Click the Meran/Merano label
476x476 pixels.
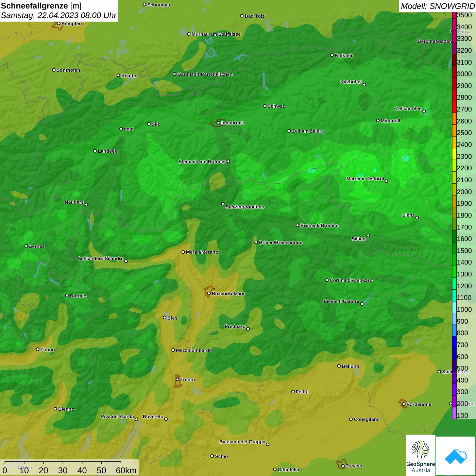tap(202, 252)
